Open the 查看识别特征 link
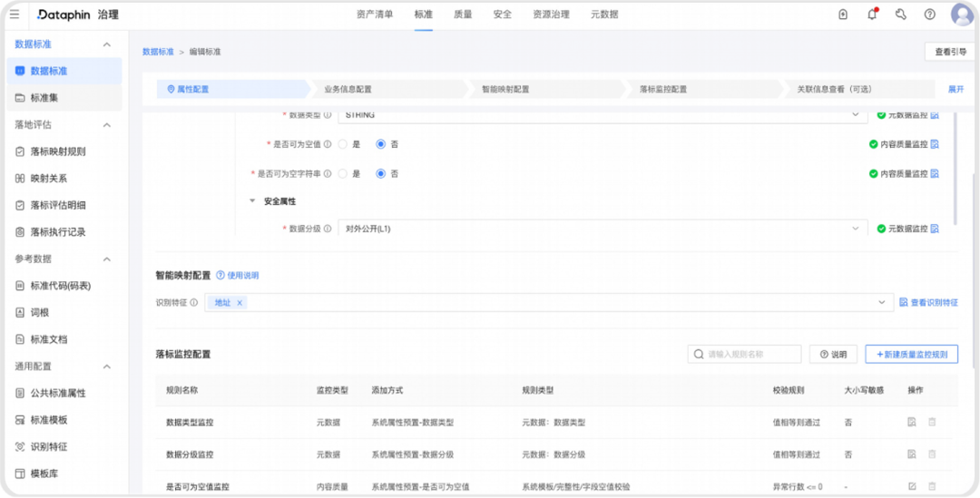 (x=928, y=302)
